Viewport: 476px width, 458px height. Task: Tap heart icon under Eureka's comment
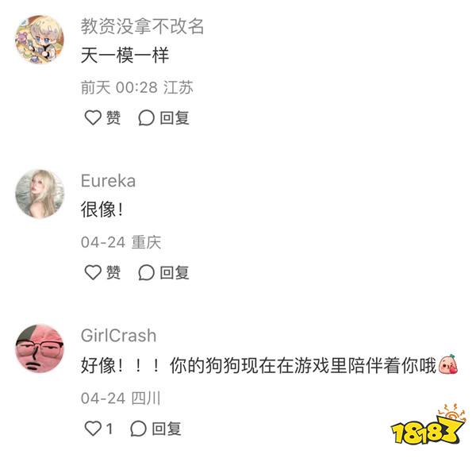click(93, 272)
